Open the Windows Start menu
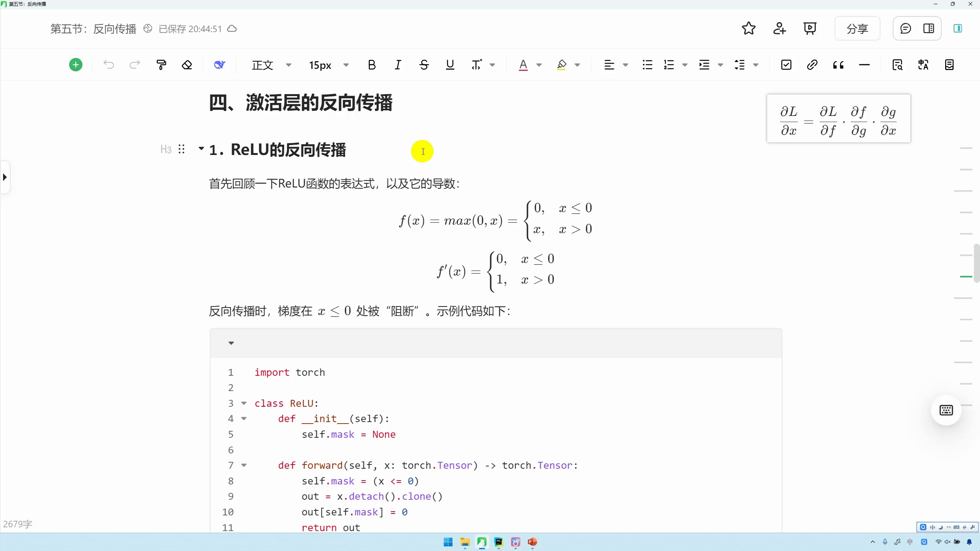 coord(447,542)
